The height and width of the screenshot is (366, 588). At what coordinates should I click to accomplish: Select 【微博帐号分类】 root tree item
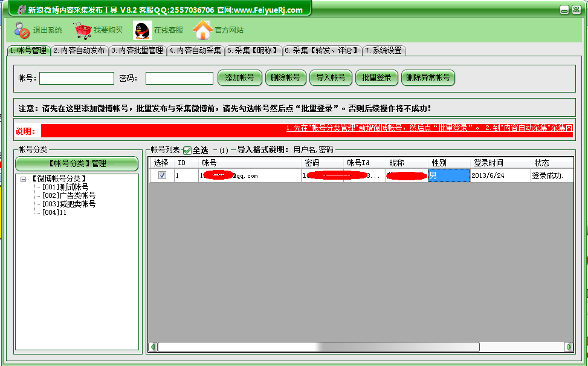[x=59, y=178]
